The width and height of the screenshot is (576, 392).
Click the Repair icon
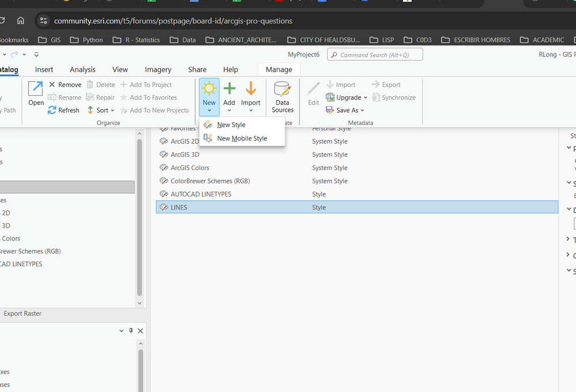pyautogui.click(x=90, y=97)
